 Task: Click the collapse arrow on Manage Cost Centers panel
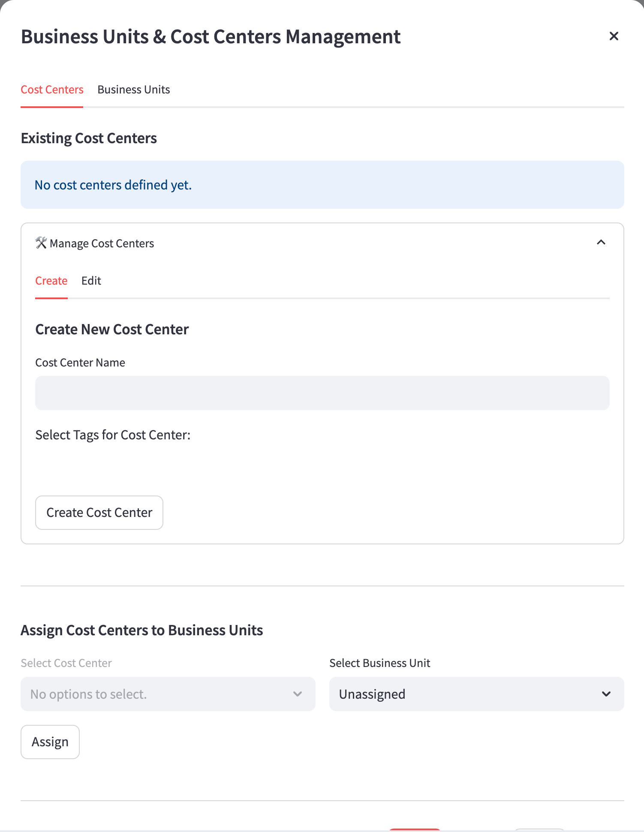coord(601,242)
